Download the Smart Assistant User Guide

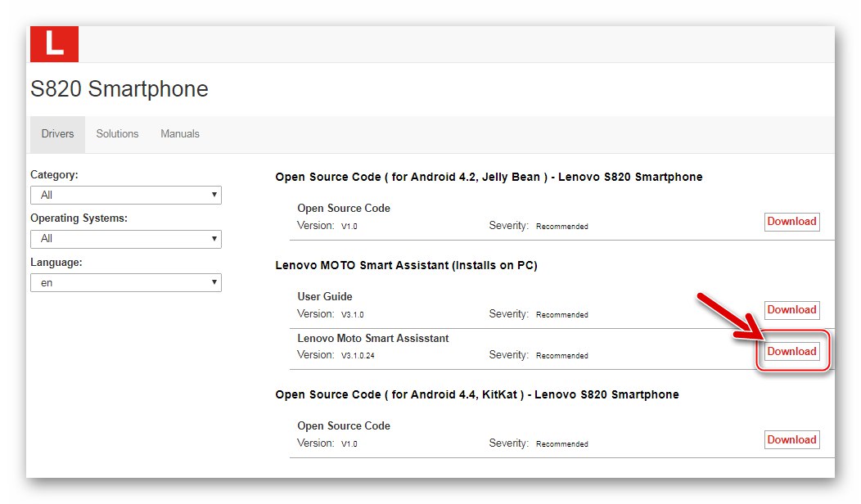coord(791,310)
